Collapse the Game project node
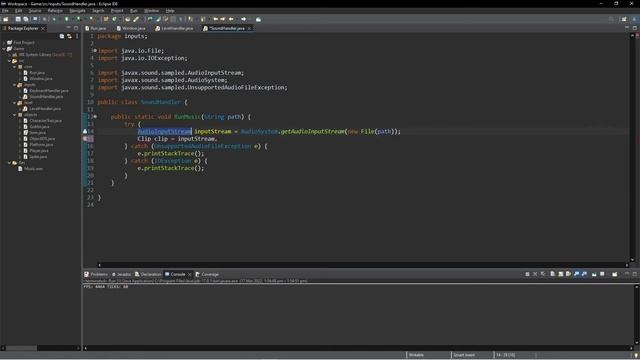640x360 pixels. click(x=4, y=49)
